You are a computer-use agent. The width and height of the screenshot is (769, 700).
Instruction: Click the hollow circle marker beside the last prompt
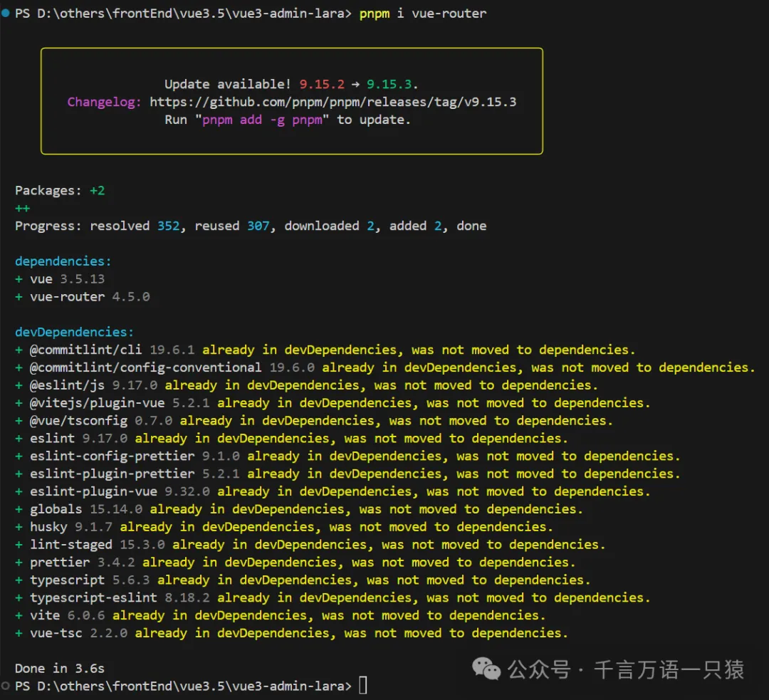[6, 686]
